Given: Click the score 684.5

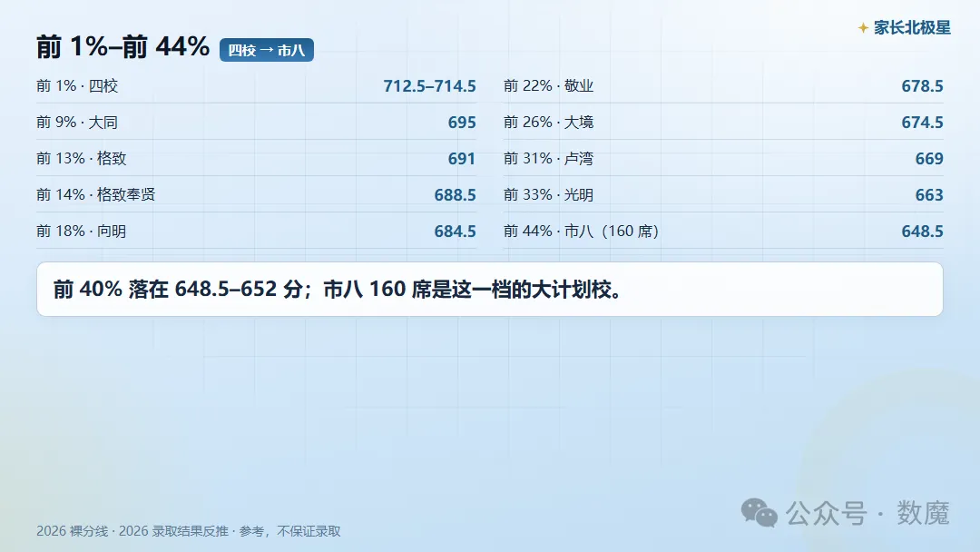Looking at the screenshot, I should tap(455, 231).
